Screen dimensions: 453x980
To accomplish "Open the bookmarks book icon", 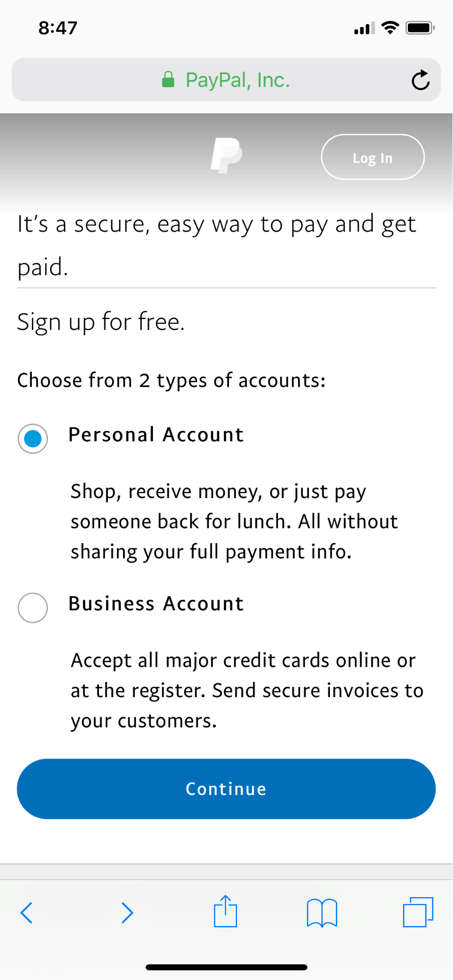I will (x=322, y=912).
